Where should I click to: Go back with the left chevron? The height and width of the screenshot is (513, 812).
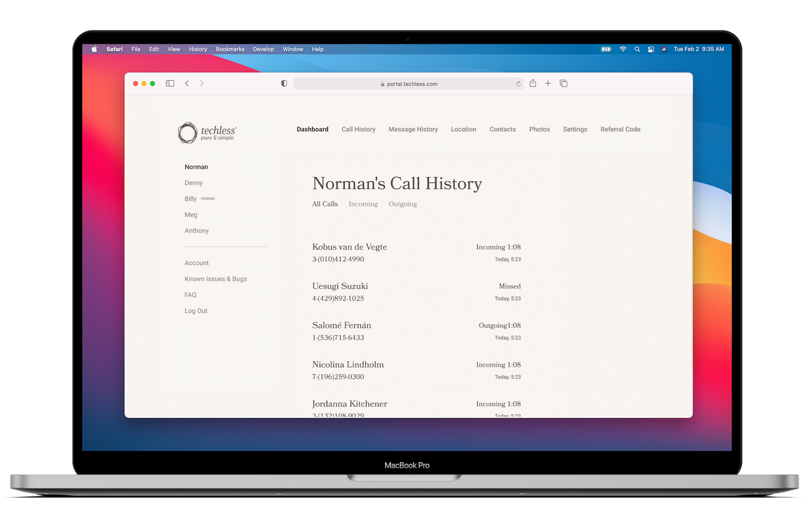187,83
